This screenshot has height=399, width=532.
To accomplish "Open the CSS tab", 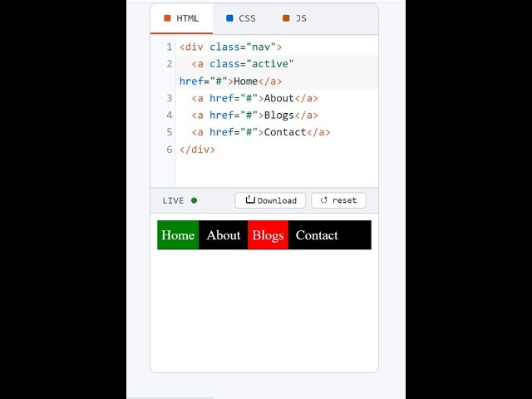I will click(x=240, y=18).
